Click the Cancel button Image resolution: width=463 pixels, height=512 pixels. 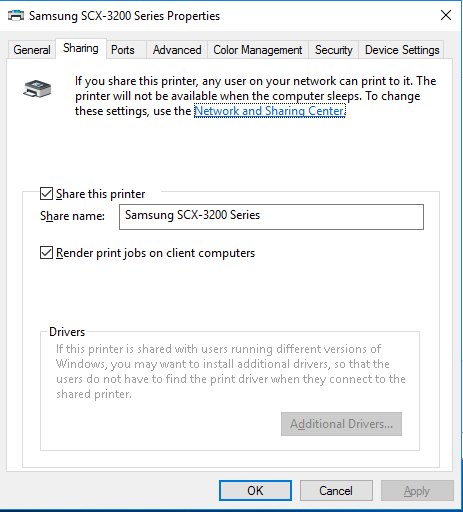tap(336, 491)
